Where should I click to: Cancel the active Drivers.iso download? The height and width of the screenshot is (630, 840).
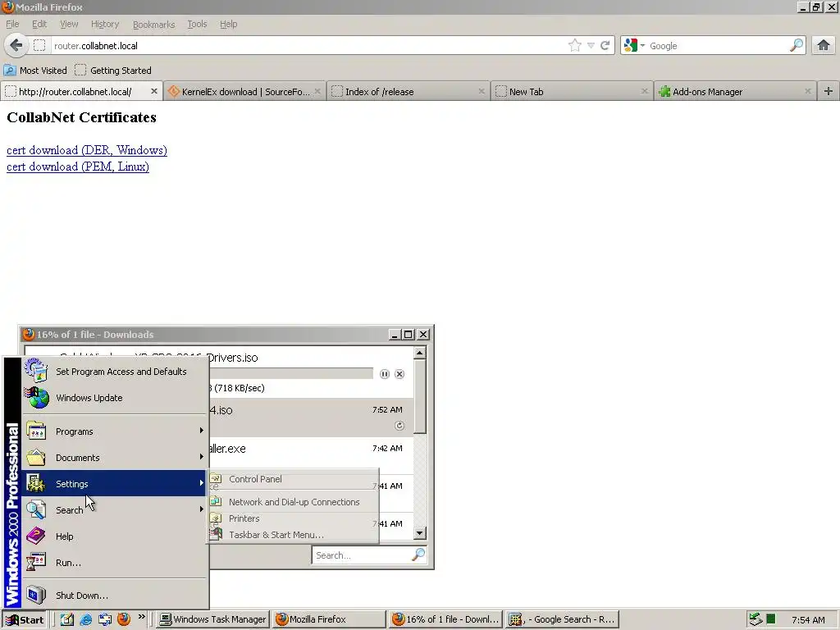pyautogui.click(x=399, y=374)
